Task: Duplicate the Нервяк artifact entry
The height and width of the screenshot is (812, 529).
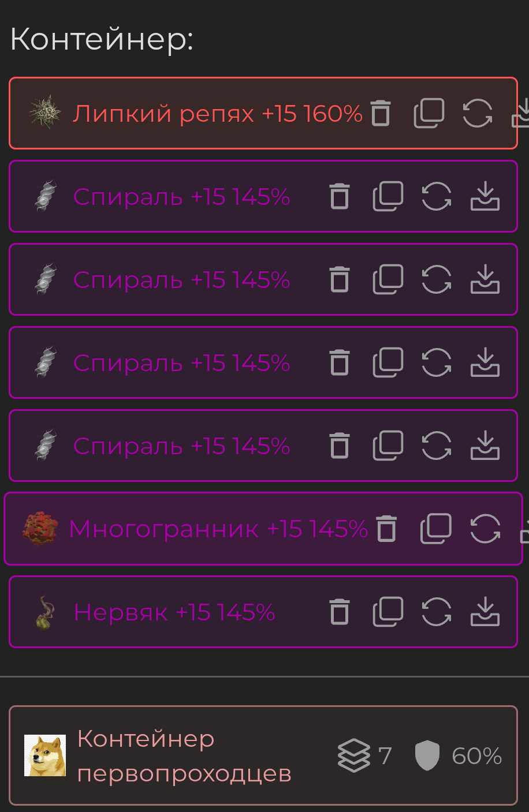Action: pos(388,612)
